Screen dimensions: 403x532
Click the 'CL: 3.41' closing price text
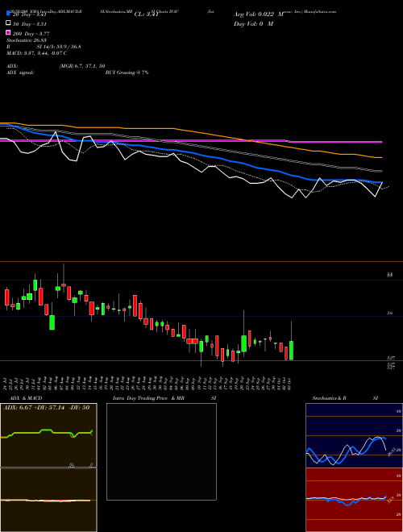(147, 15)
